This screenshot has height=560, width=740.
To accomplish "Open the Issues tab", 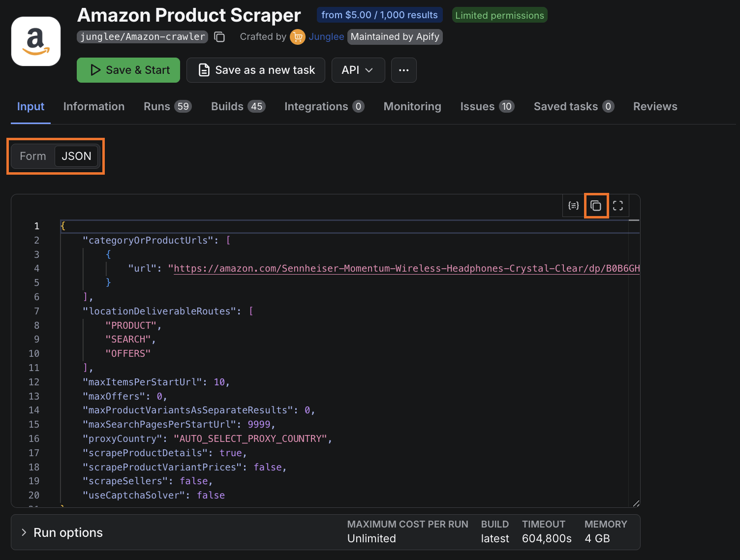I will 488,107.
